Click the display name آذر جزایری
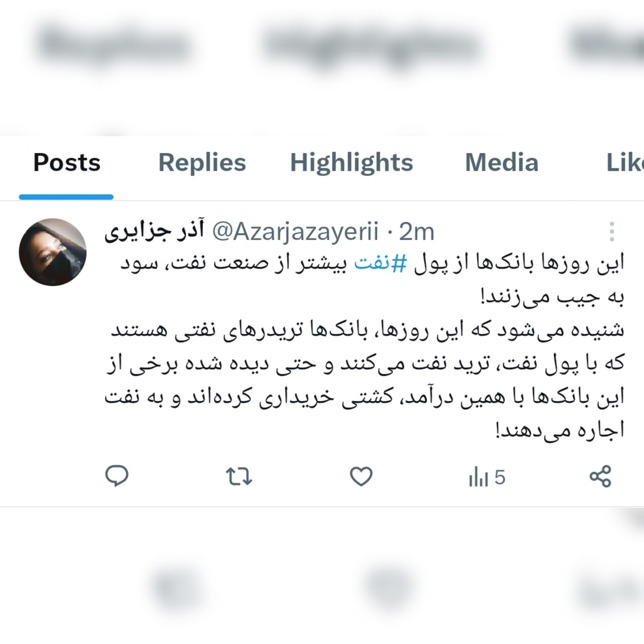Viewport: 644px width, 644px height. (154, 231)
